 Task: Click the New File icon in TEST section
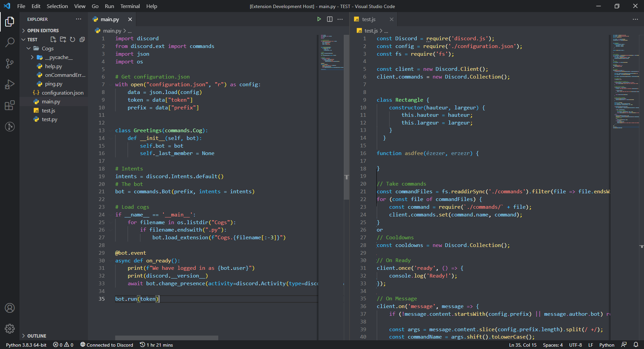pos(53,40)
